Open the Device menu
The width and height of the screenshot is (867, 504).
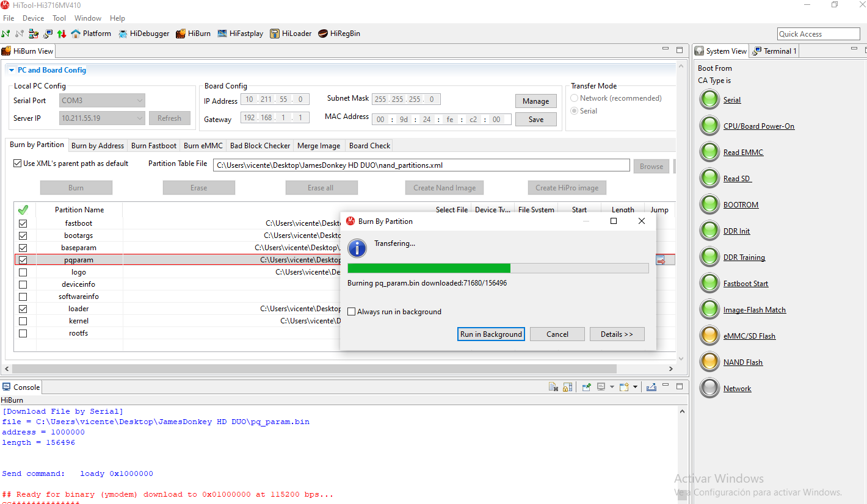[x=33, y=18]
